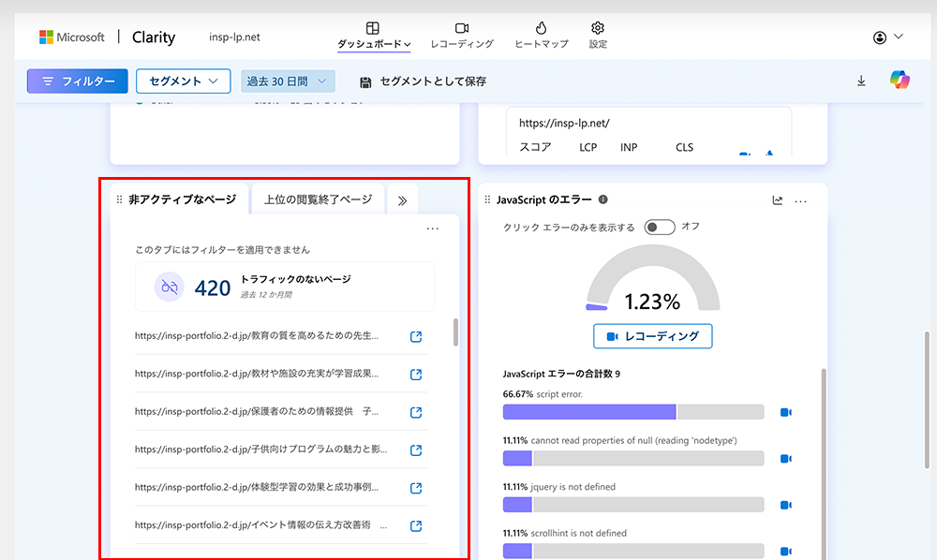Open external link for 教材や施設の充実 page
Viewport: 937px width, 560px height.
pos(416,375)
